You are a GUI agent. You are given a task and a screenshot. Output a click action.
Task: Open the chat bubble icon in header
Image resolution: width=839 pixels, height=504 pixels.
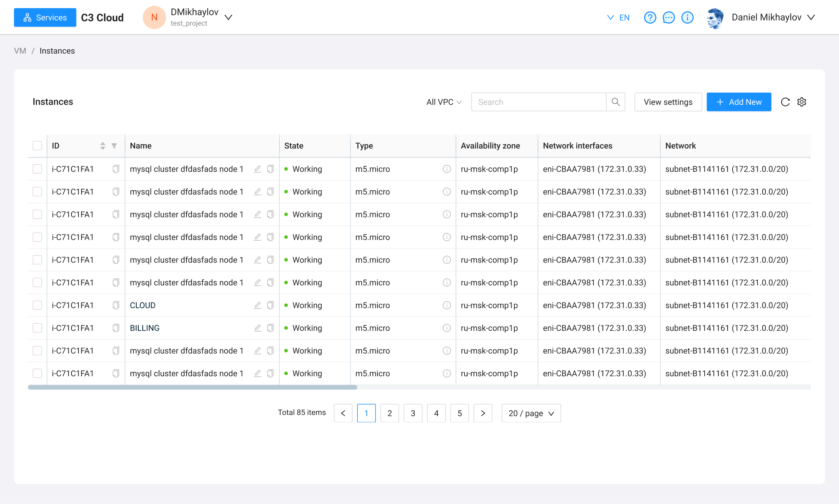pyautogui.click(x=668, y=17)
